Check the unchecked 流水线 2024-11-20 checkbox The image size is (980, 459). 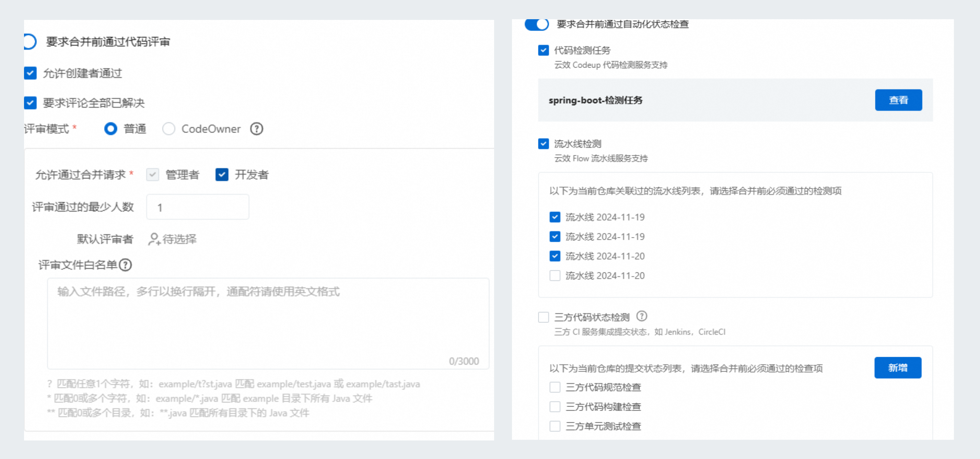pos(555,275)
